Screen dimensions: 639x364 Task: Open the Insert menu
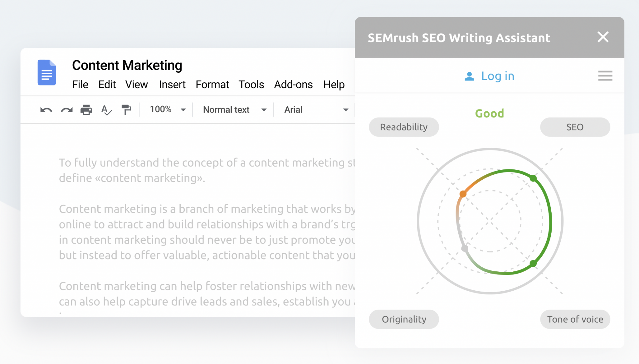[x=172, y=85]
